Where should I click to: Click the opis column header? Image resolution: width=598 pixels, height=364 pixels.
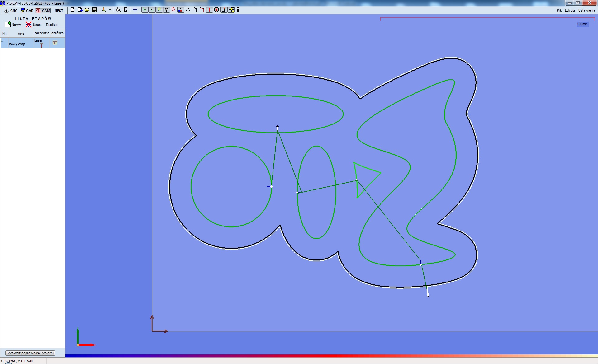click(x=21, y=33)
